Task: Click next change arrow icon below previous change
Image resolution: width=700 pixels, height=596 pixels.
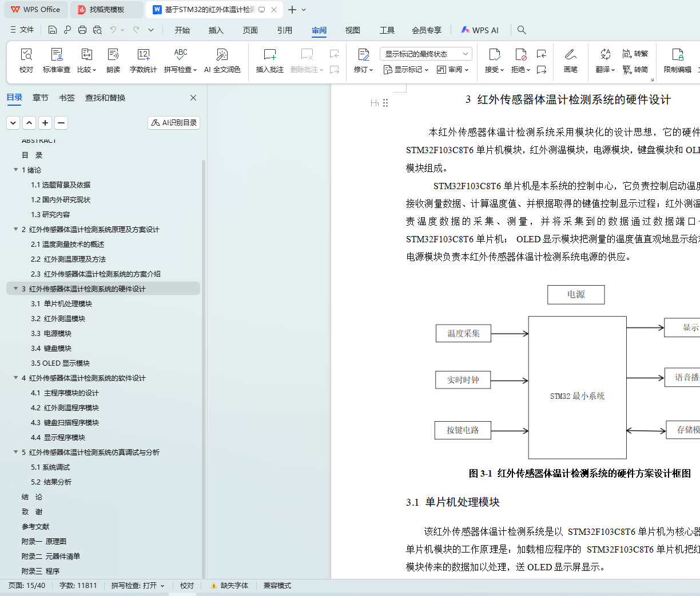Action: pos(542,70)
